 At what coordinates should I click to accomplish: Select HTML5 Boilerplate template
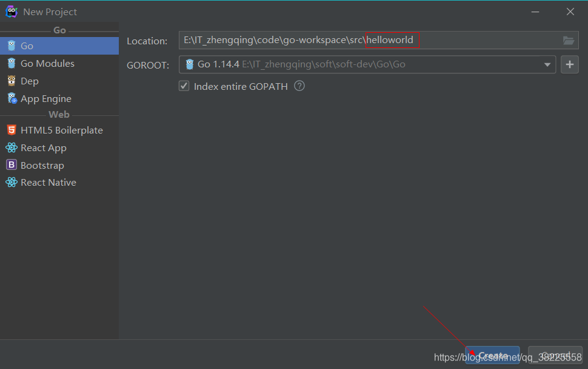pyautogui.click(x=59, y=130)
